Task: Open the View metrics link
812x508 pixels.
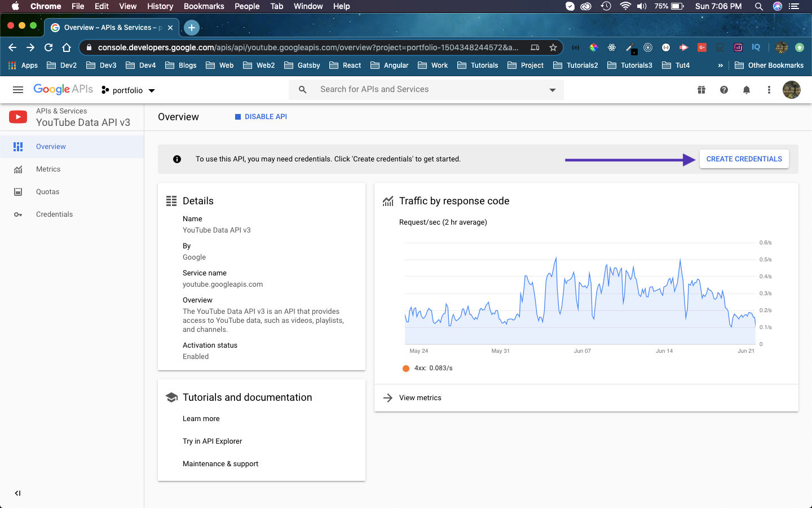Action: pos(420,398)
